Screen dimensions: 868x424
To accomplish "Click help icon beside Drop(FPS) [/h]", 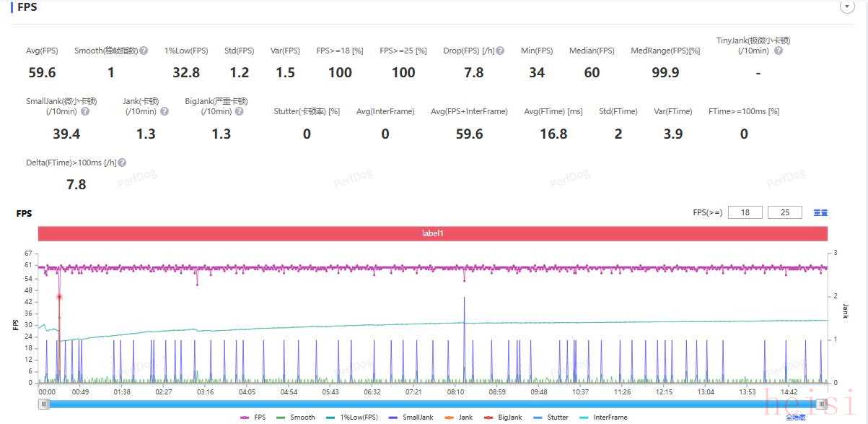I will click(500, 51).
